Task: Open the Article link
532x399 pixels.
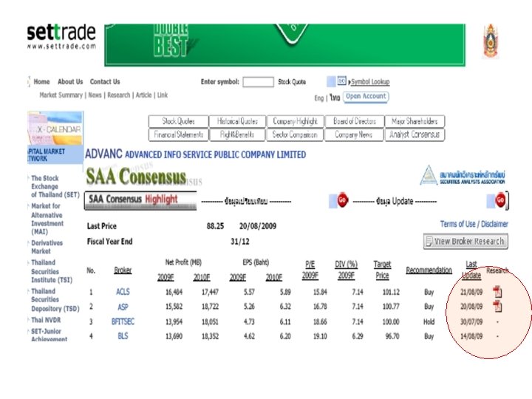Action: tap(143, 95)
